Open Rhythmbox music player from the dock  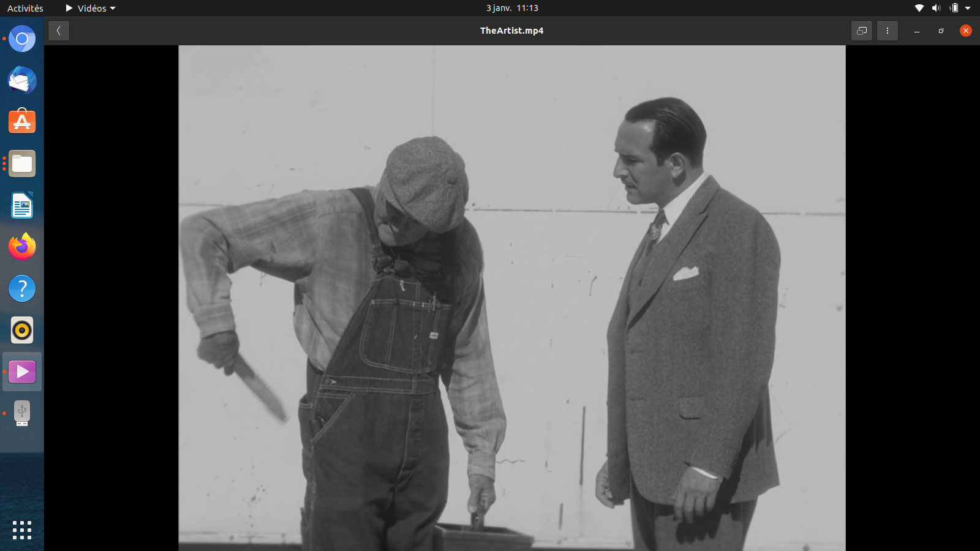pos(22,331)
